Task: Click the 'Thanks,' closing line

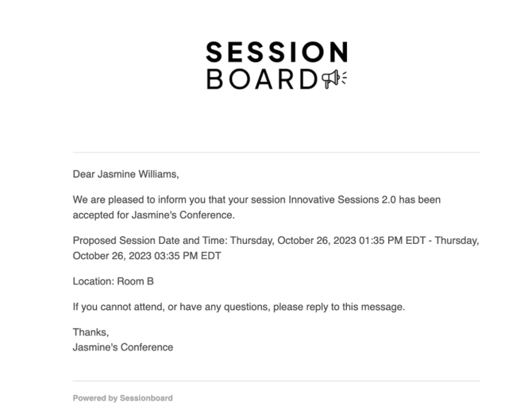Action: (91, 332)
